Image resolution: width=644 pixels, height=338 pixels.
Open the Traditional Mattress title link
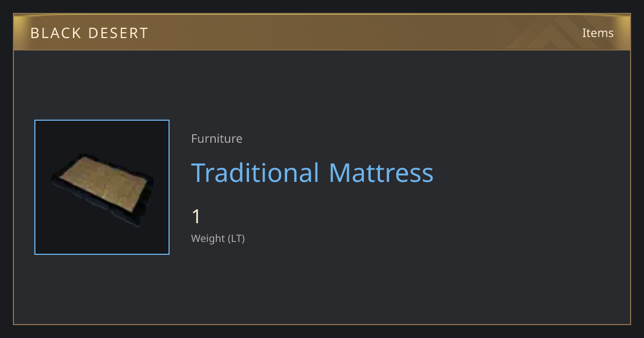point(312,173)
